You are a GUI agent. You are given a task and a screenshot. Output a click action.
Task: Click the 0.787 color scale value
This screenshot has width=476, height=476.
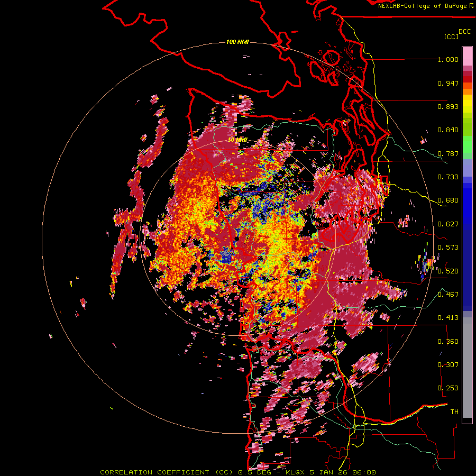[448, 153]
